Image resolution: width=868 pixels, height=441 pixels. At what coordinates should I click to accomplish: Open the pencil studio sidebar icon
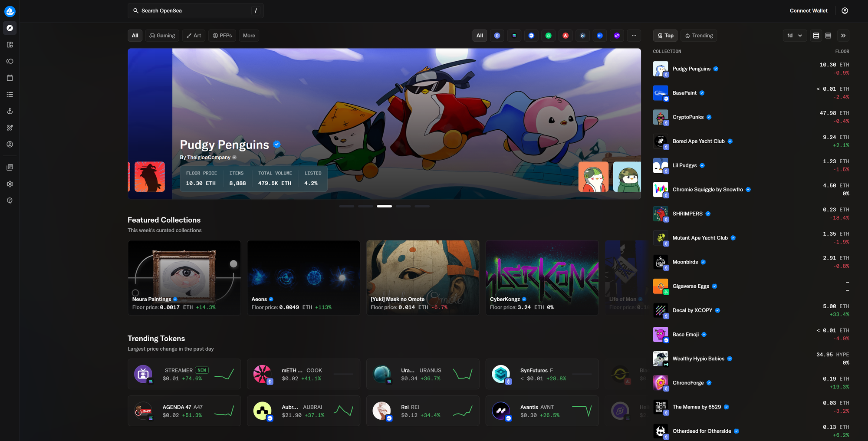pyautogui.click(x=10, y=128)
